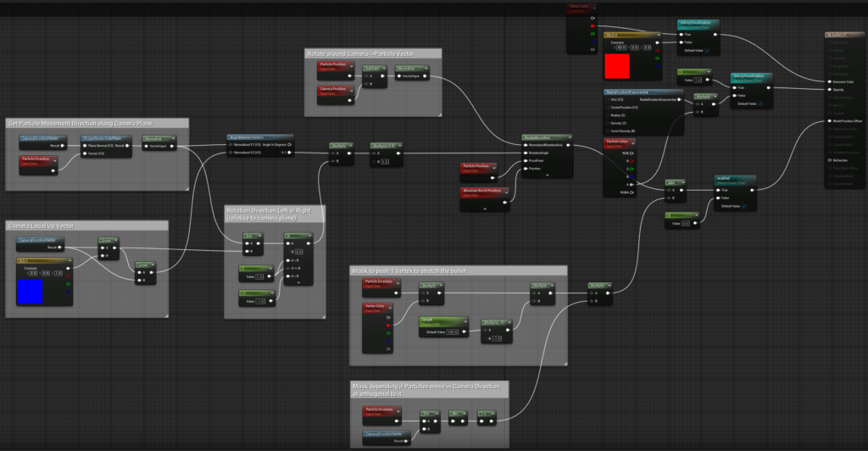
Task: Click the A output pin of Particle Color node
Action: pyautogui.click(x=632, y=184)
